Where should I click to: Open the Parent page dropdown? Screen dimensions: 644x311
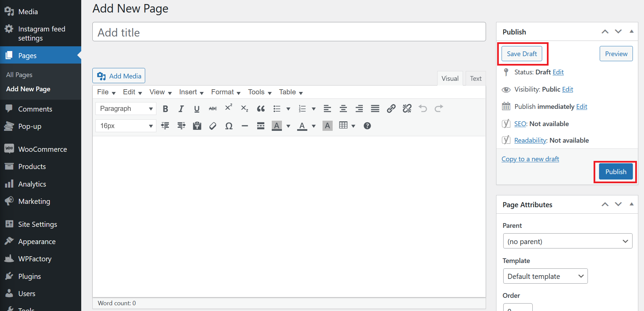[568, 241]
